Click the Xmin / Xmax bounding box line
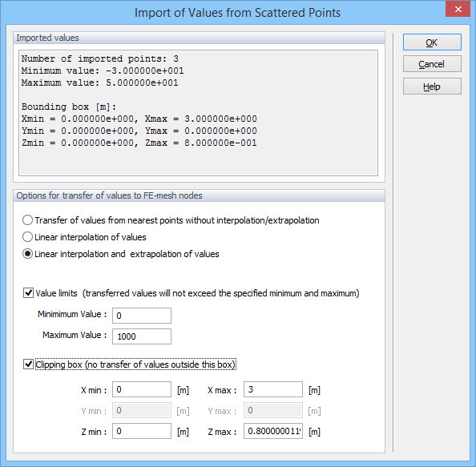 point(139,119)
